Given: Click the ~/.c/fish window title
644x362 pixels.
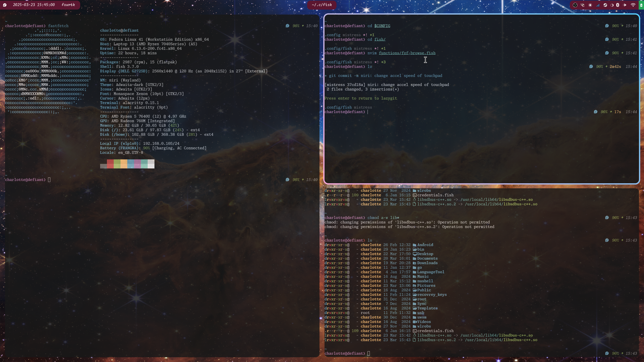Looking at the screenshot, I should click(x=322, y=5).
